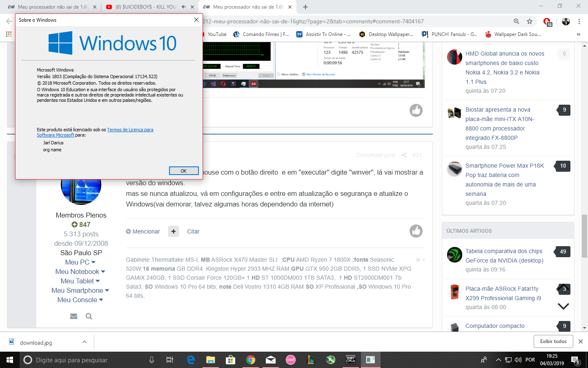Open Microsoft Edge from taskbar
This screenshot has width=588, height=368.
(x=191, y=360)
